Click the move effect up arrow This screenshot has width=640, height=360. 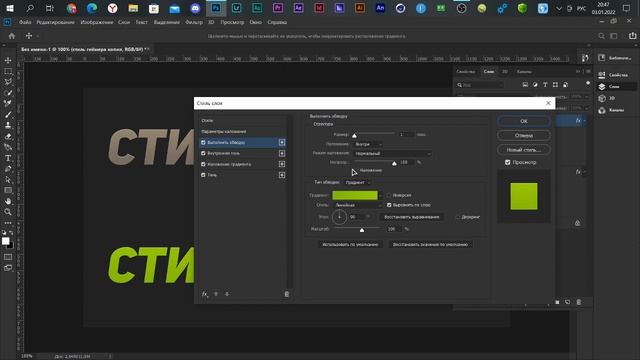[x=216, y=294]
